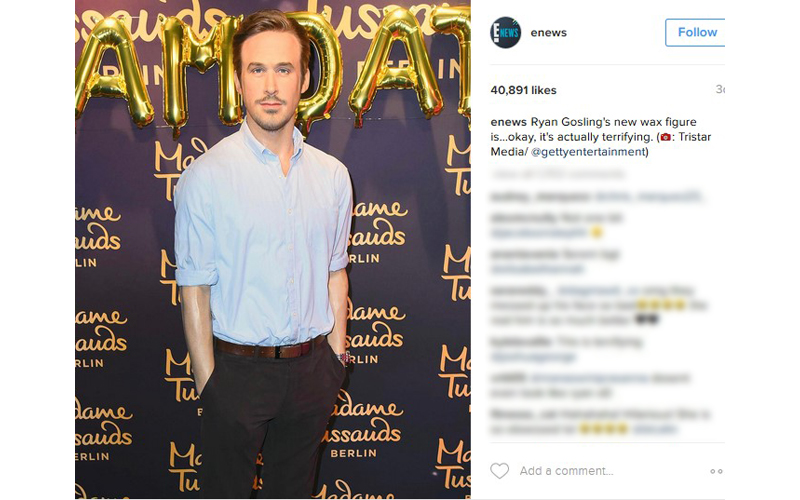Viewport: 800px width, 500px height.
Task: Focus the Add a comment field
Action: tap(566, 471)
